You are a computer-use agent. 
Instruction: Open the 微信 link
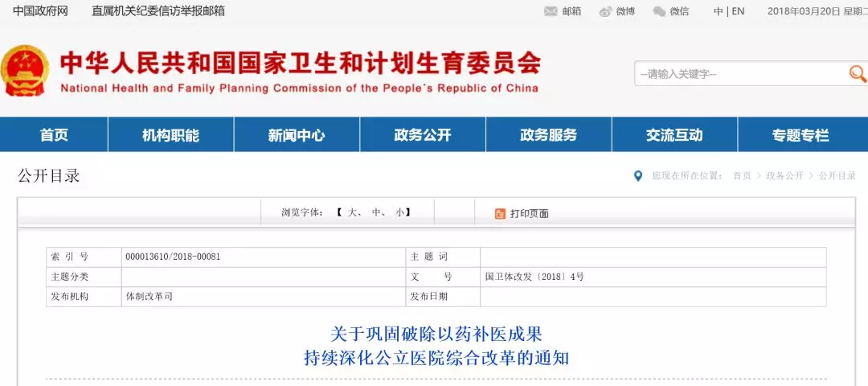pyautogui.click(x=679, y=11)
